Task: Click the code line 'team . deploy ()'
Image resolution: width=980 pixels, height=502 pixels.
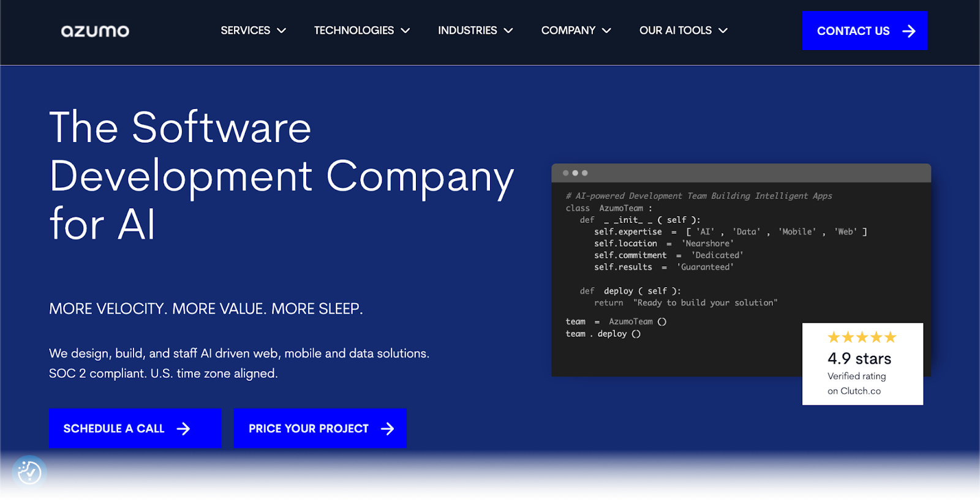Action: click(x=603, y=334)
